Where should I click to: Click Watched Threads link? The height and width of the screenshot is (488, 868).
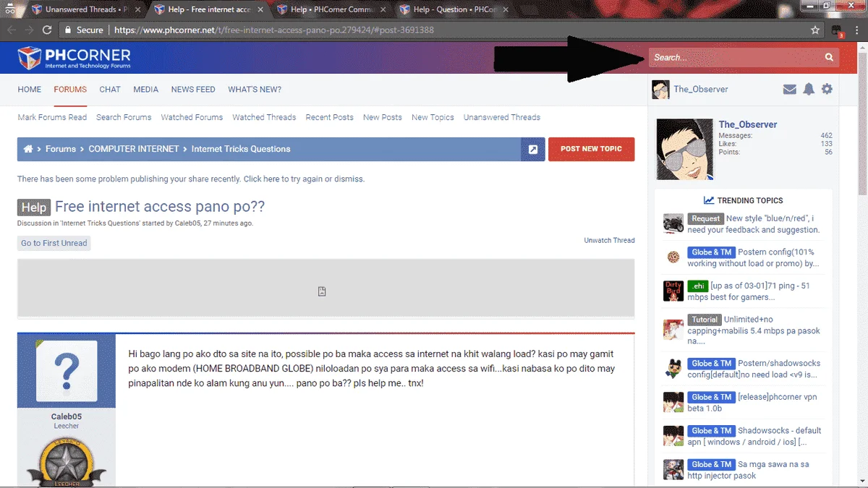(x=264, y=117)
